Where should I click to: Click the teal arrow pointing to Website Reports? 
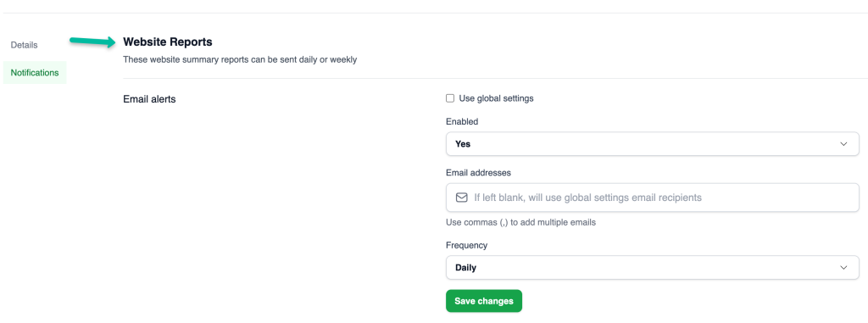92,42
